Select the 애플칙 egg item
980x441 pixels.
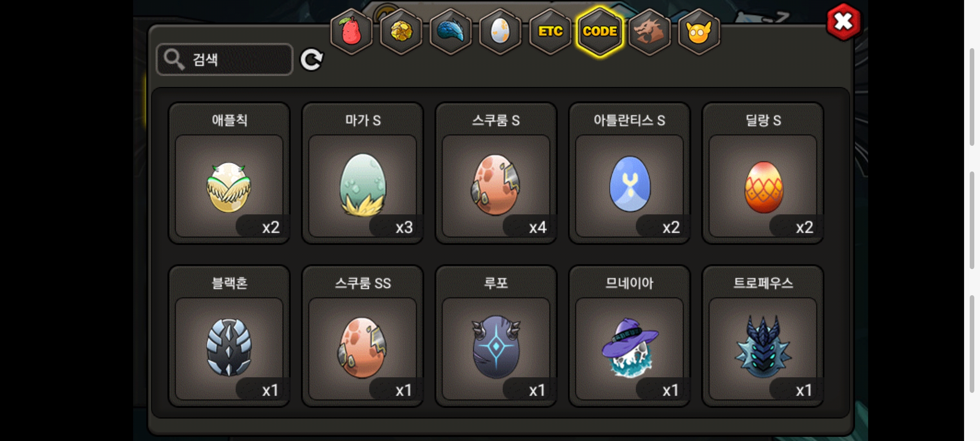click(229, 173)
